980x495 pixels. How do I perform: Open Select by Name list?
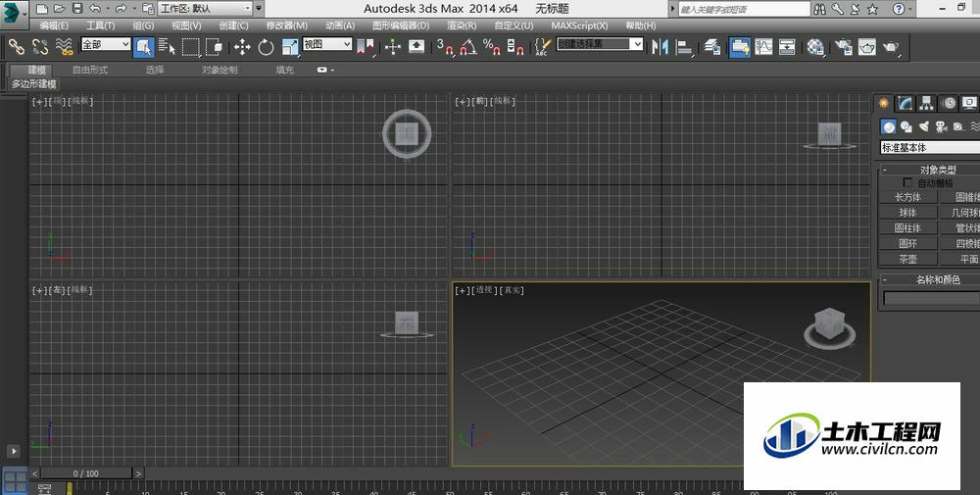point(167,47)
